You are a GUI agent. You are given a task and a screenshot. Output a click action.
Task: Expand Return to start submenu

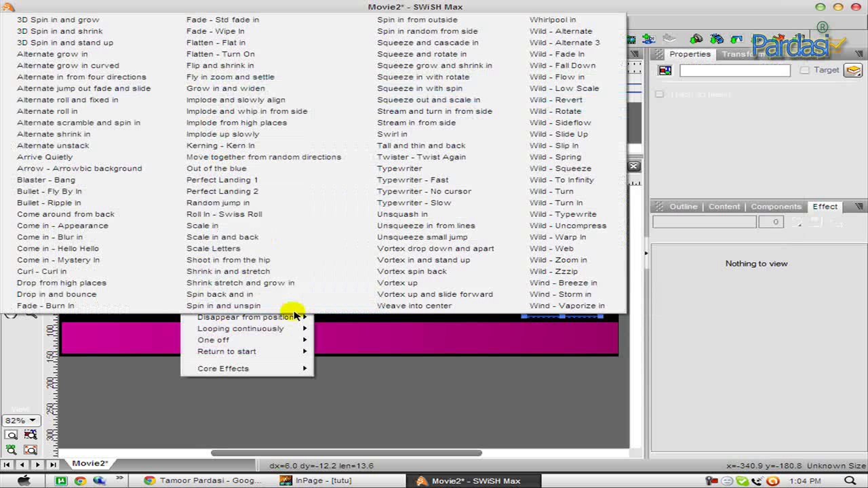(247, 352)
